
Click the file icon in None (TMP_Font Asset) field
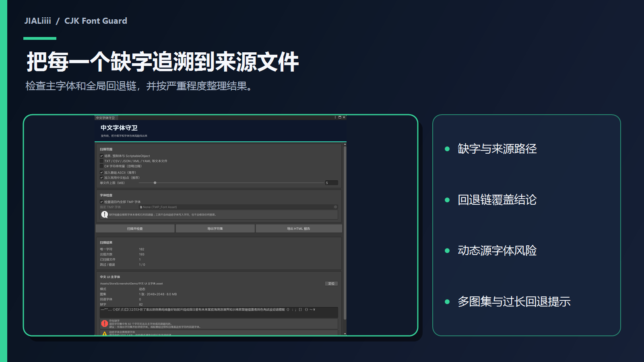coord(141,207)
